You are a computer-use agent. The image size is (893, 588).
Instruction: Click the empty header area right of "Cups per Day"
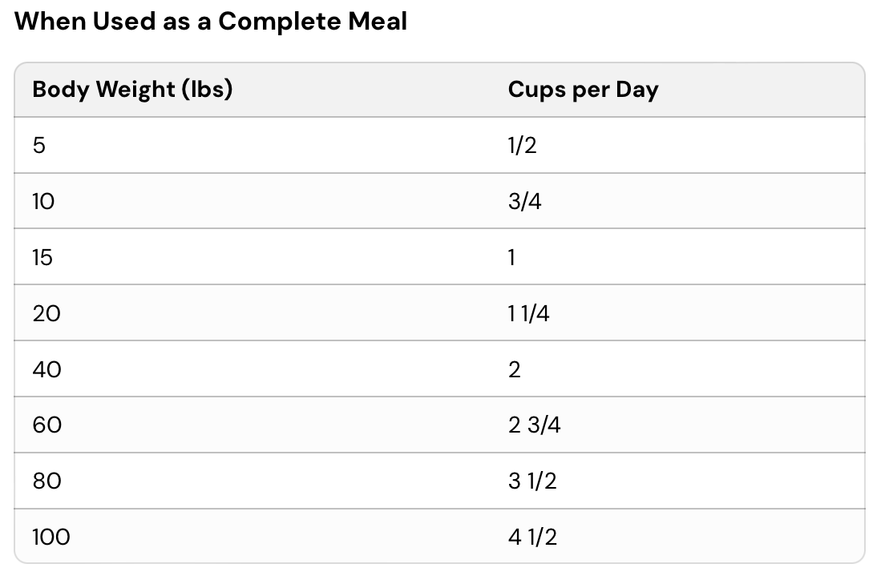click(x=762, y=90)
